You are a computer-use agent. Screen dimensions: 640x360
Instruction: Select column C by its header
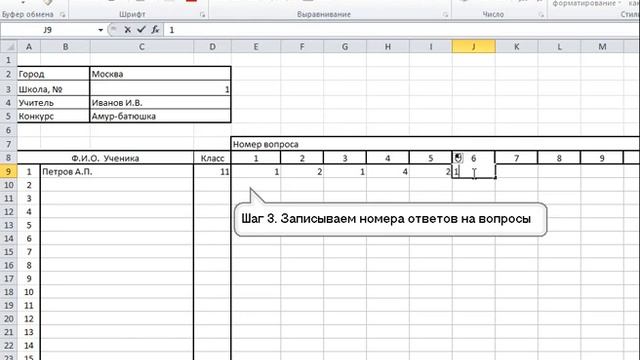pos(142,47)
